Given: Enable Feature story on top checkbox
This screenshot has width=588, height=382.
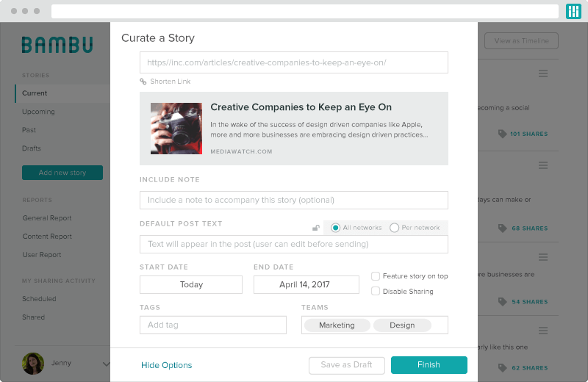Looking at the screenshot, I should [x=376, y=276].
